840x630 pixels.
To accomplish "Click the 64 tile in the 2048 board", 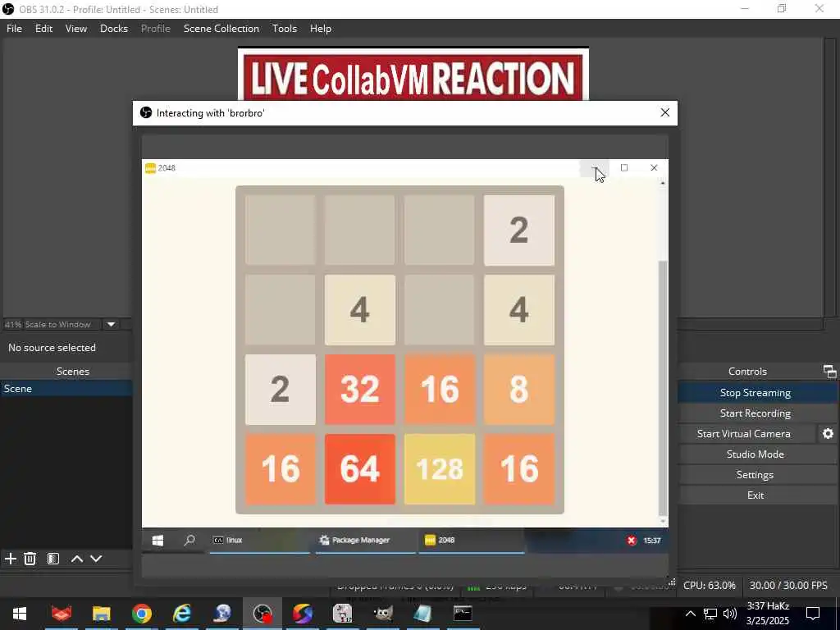I will click(359, 468).
